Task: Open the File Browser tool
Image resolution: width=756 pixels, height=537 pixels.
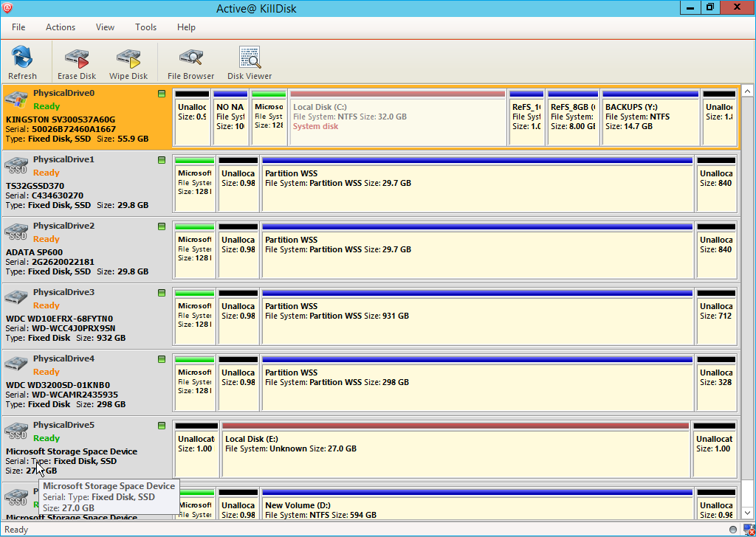Action: (x=190, y=58)
